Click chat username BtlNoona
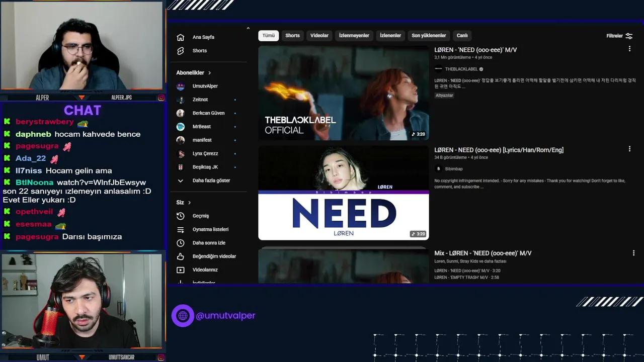 point(34,183)
